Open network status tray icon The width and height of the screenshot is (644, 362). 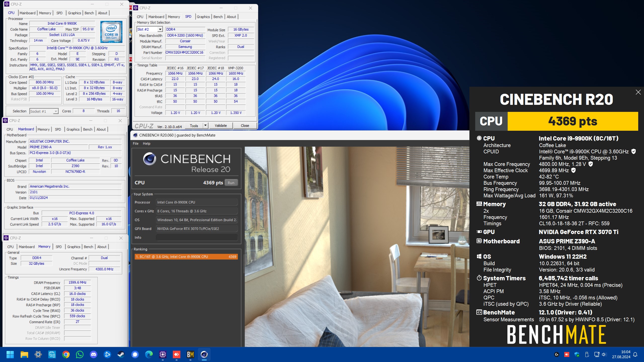597,354
